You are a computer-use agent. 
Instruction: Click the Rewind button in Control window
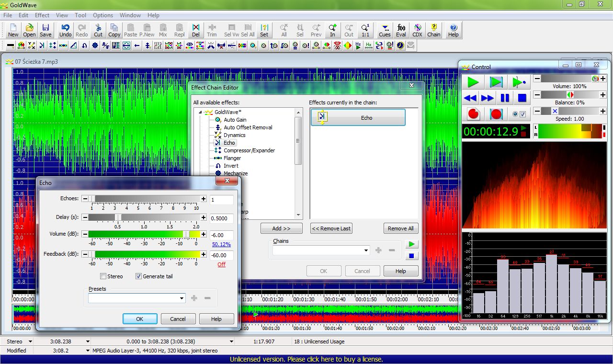click(470, 98)
